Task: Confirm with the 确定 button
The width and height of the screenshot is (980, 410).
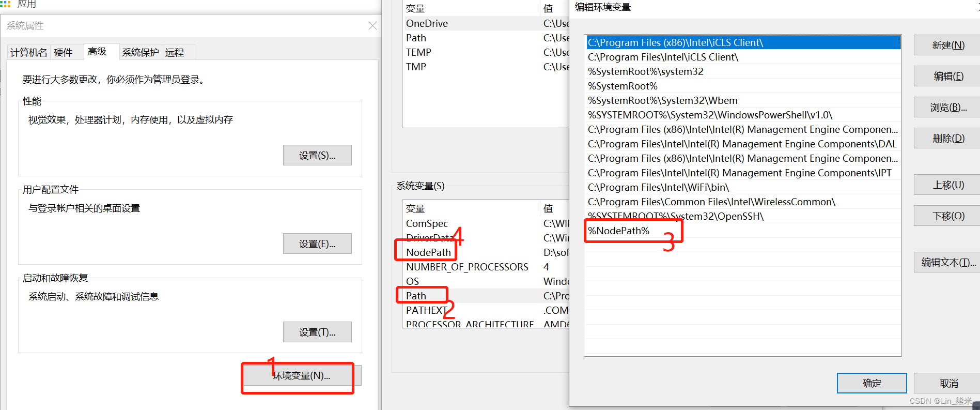Action: pos(872,383)
